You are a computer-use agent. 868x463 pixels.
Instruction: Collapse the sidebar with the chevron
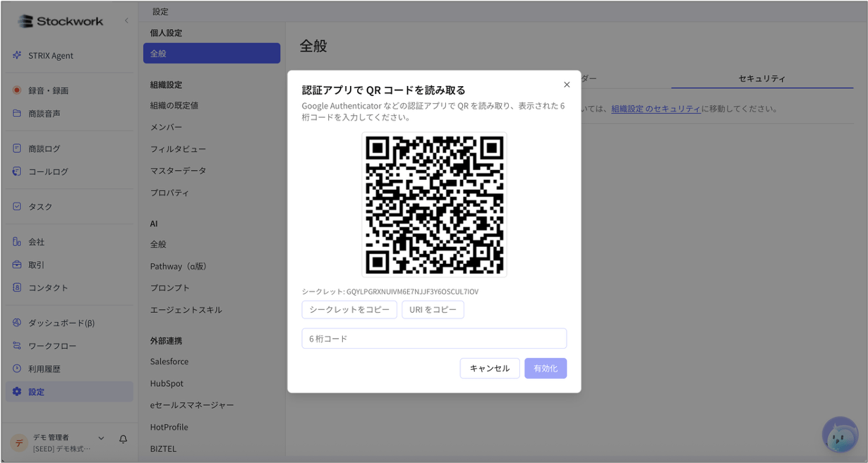tap(126, 20)
